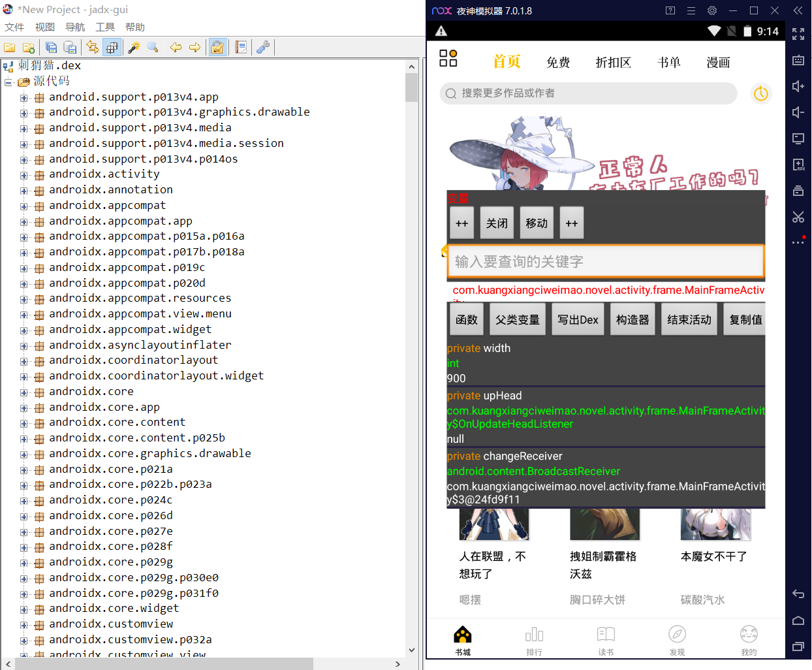The image size is (812, 670).
Task: Select the 刺猬猫.dex root node
Action: pos(50,65)
